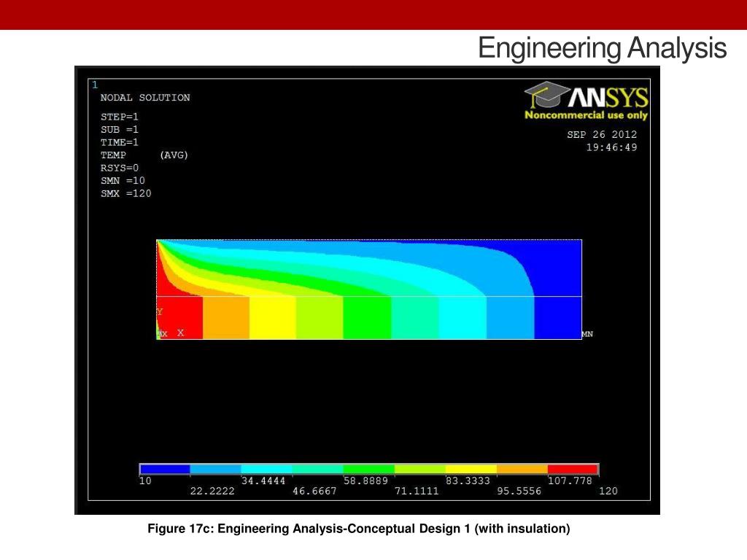This screenshot has height=560, width=747.
Task: Click the 'Engineering Analysis' slide title
Action: pos(602,48)
